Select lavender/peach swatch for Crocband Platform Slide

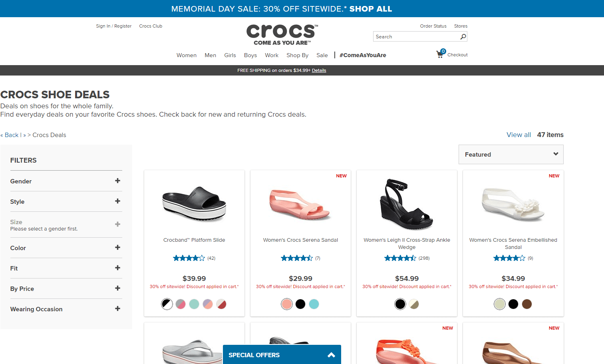[208, 304]
